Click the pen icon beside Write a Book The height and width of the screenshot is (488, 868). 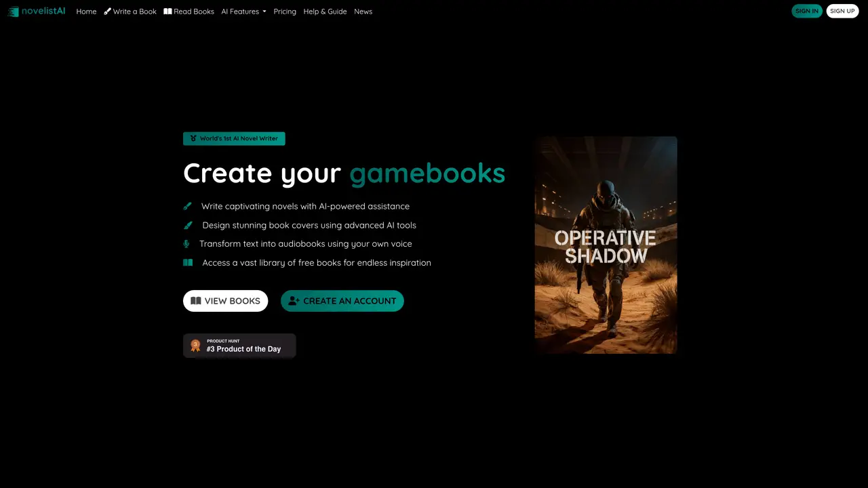coord(107,12)
